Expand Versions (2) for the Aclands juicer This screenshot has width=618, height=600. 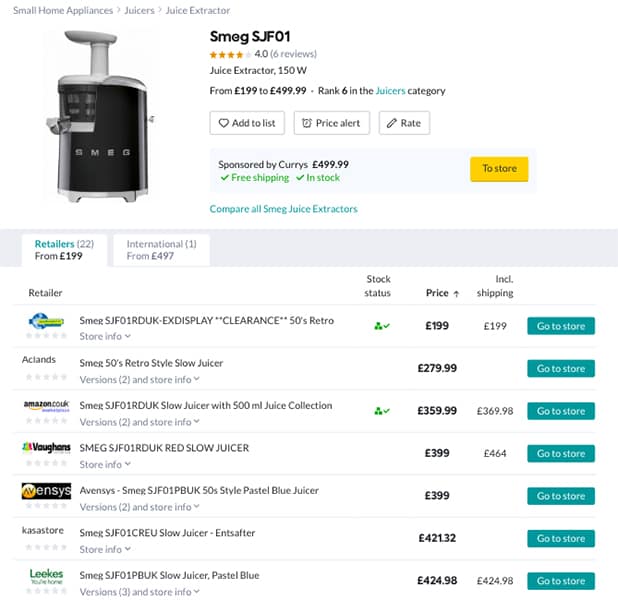pos(139,379)
